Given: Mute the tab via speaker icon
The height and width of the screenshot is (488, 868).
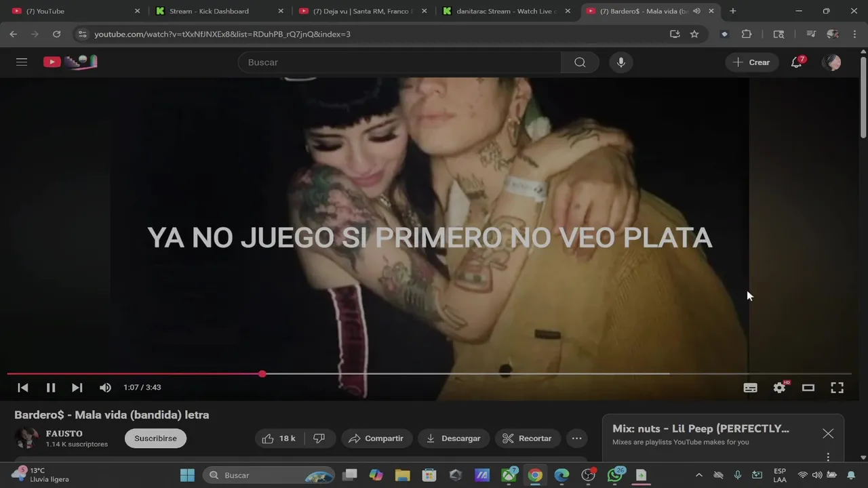Looking at the screenshot, I should 696,11.
